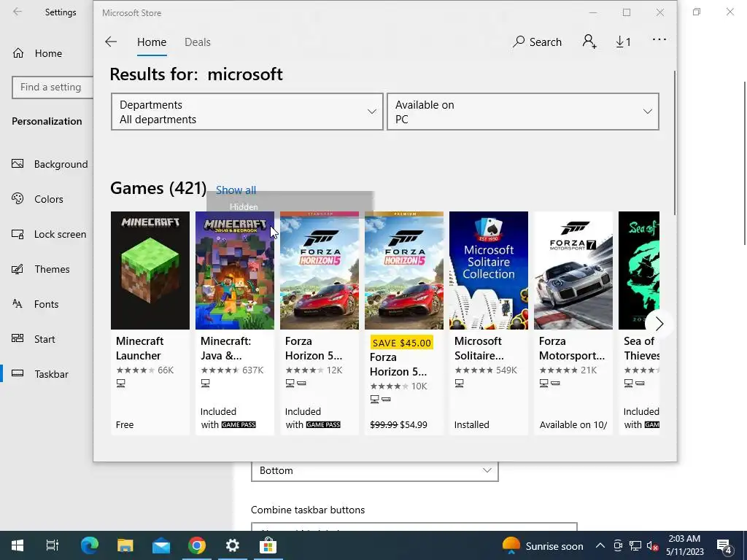Screen dimensions: 747x560
Task: Expand taskbar location Bottom dropdown
Action: (x=374, y=470)
